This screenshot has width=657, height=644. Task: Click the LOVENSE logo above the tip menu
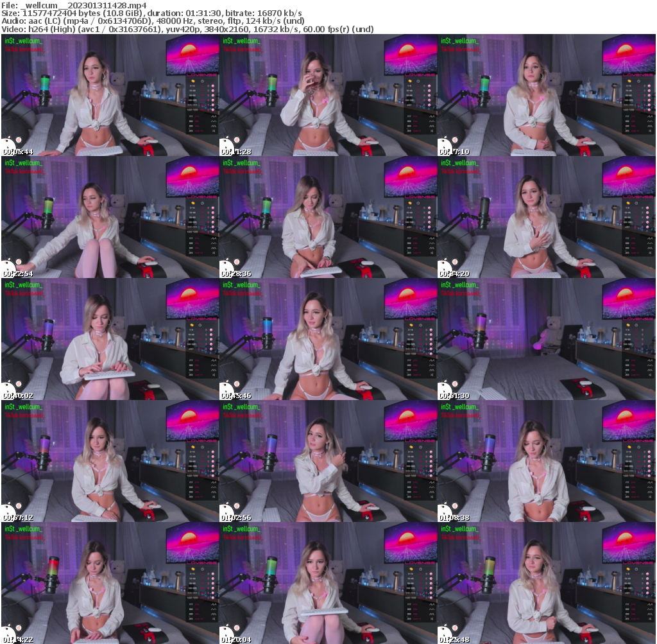pos(201,75)
